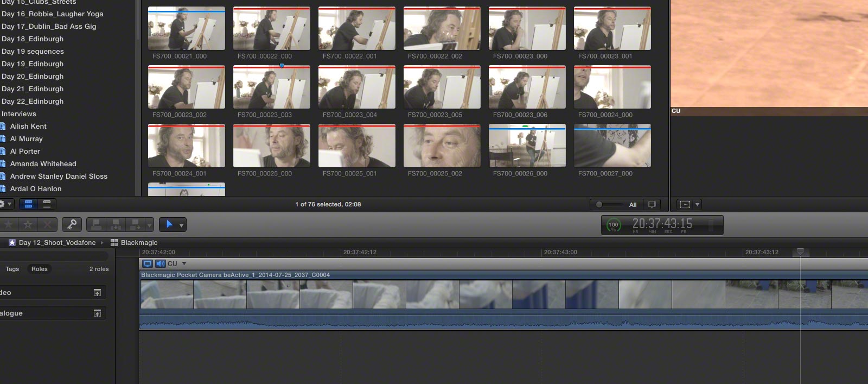The width and height of the screenshot is (868, 384).
Task: Click the timecode display 20:37:43:15
Action: (x=662, y=223)
